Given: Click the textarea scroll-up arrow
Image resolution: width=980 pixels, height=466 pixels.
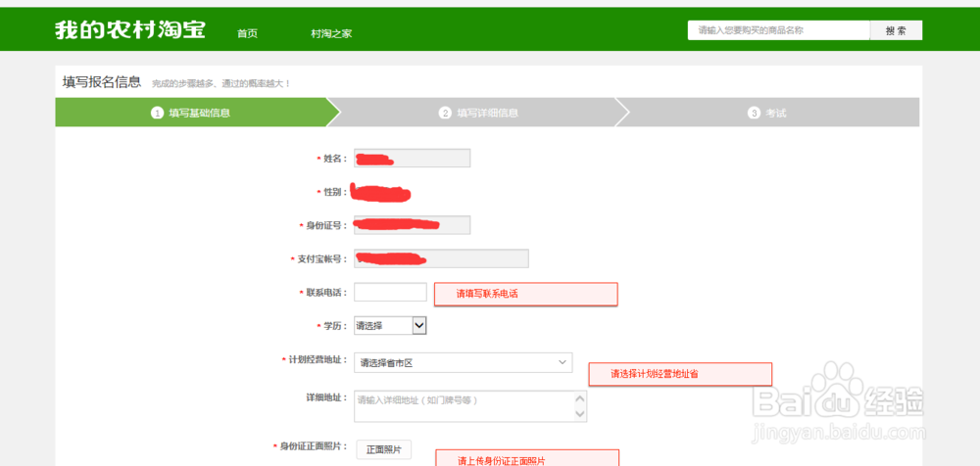Looking at the screenshot, I should (x=579, y=398).
